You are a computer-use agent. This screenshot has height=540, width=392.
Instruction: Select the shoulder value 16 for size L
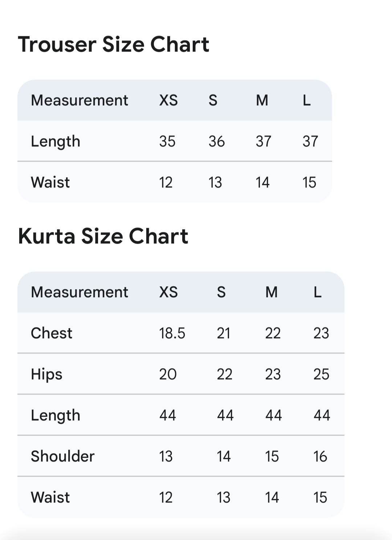click(x=320, y=456)
